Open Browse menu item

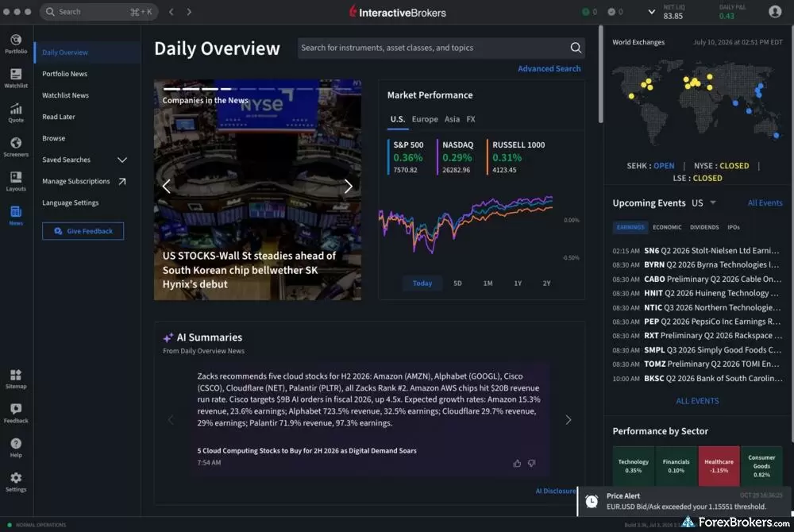54,138
